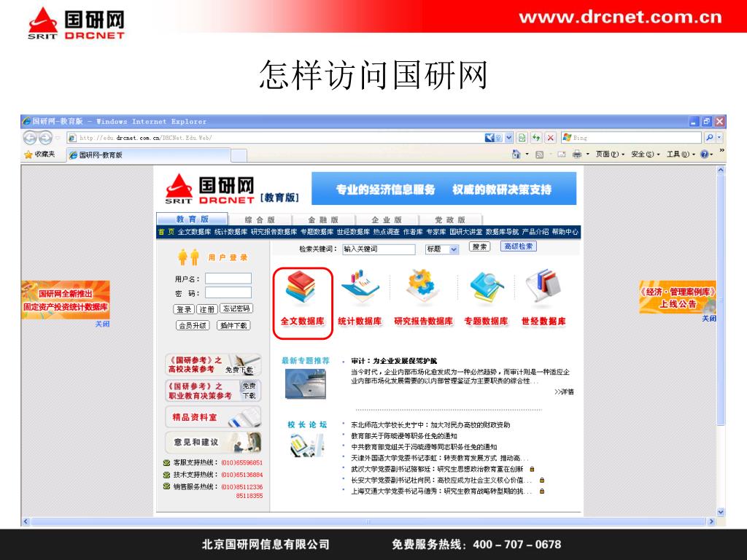Click the Home icon in command bar
747x560 pixels.
(x=516, y=155)
